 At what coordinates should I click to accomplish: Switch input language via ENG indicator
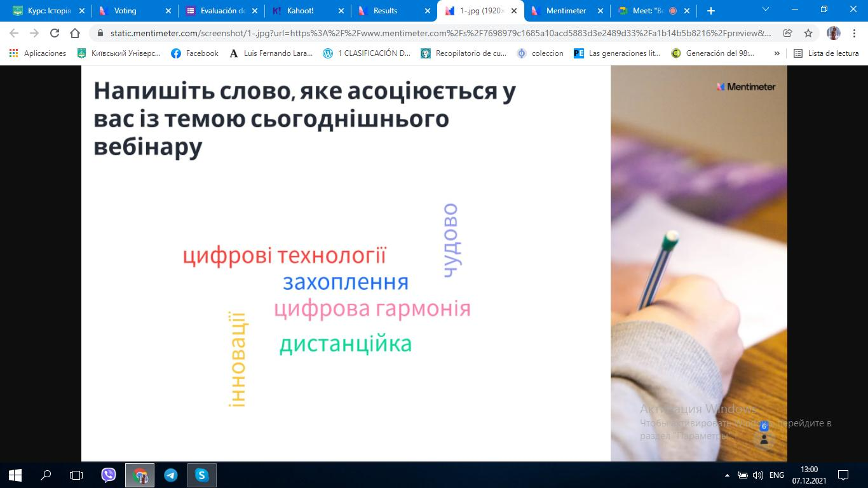(776, 475)
